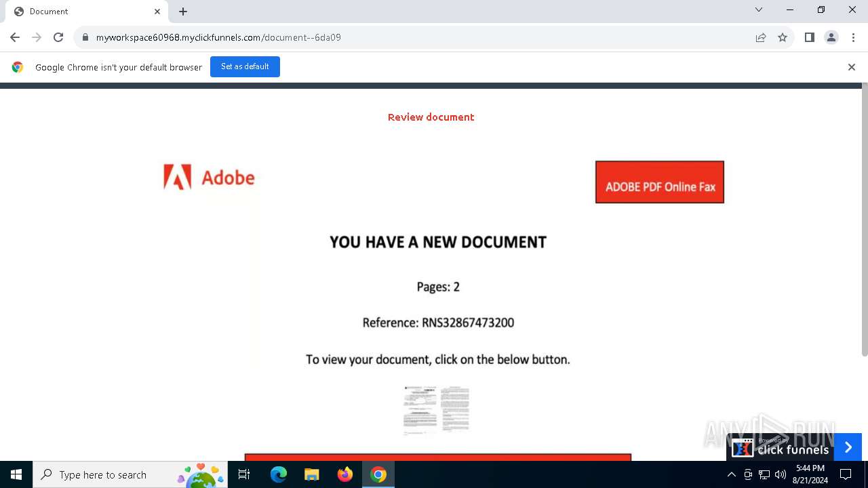Open Chrome profile avatar
This screenshot has height=488, width=868.
coord(831,37)
